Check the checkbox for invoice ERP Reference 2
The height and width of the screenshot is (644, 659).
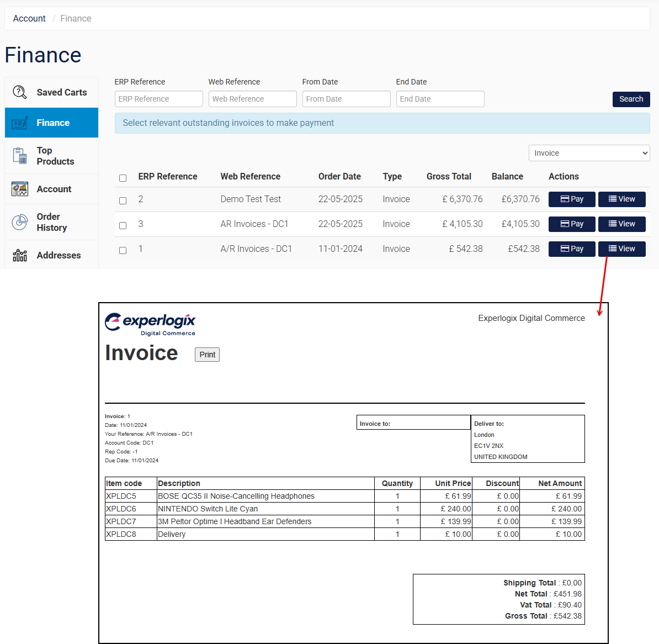point(123,200)
